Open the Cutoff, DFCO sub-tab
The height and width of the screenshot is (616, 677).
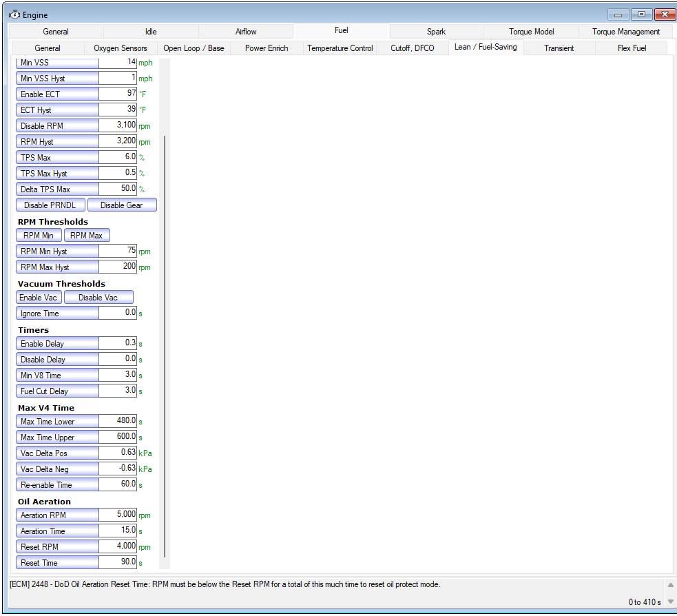coord(413,48)
